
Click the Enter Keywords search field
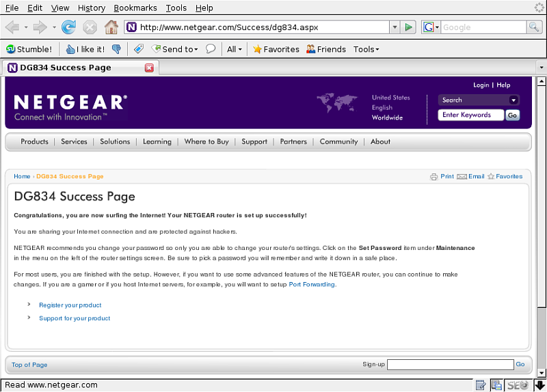click(471, 115)
